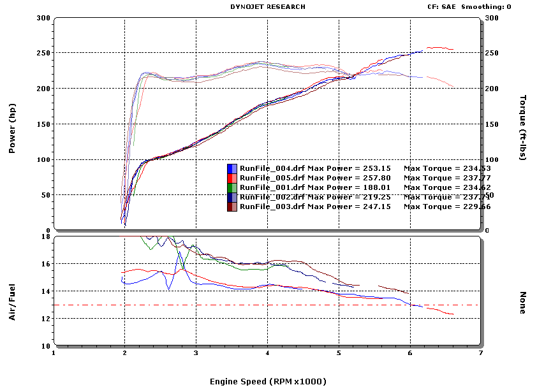Click the maroon RunFile_003.drf color swatch
Viewport: 537px width, 392px height.
tap(232, 207)
